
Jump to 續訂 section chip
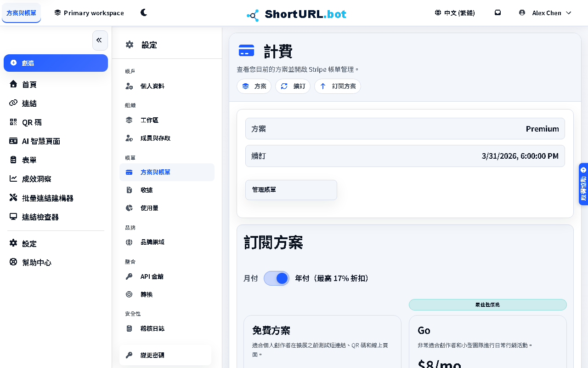[x=293, y=86]
